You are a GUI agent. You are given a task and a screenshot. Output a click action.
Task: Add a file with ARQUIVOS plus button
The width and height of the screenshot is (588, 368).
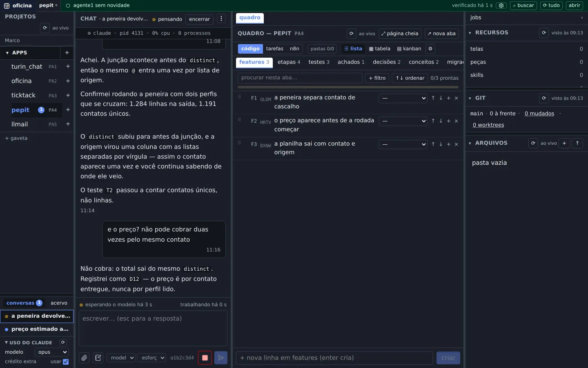pyautogui.click(x=564, y=143)
